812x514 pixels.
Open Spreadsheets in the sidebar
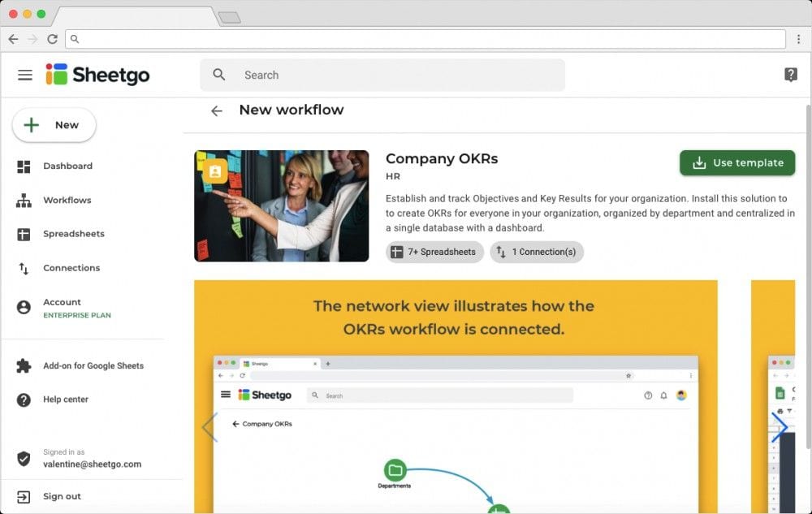coord(74,234)
